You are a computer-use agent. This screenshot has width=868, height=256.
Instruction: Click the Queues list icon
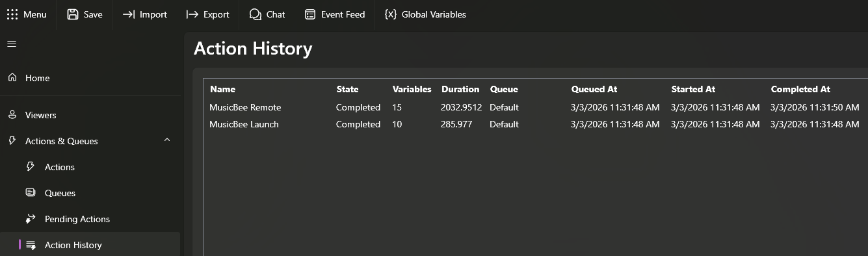click(x=31, y=192)
